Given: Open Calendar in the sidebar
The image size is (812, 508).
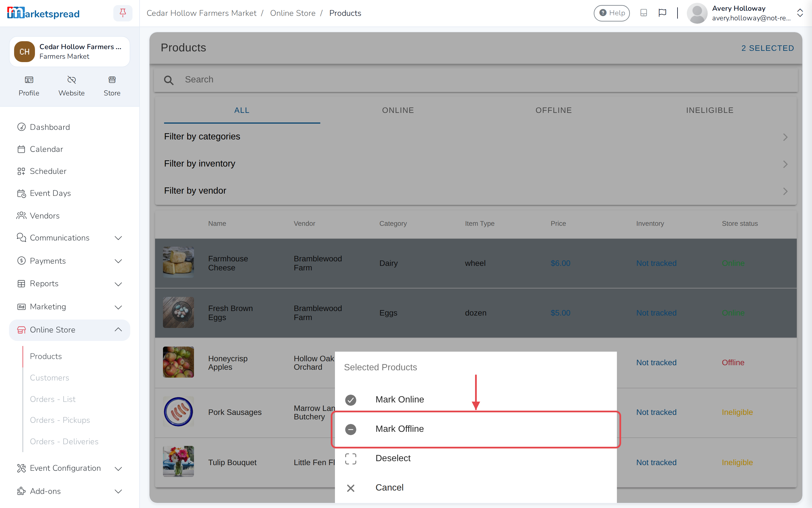Looking at the screenshot, I should [x=69, y=149].
